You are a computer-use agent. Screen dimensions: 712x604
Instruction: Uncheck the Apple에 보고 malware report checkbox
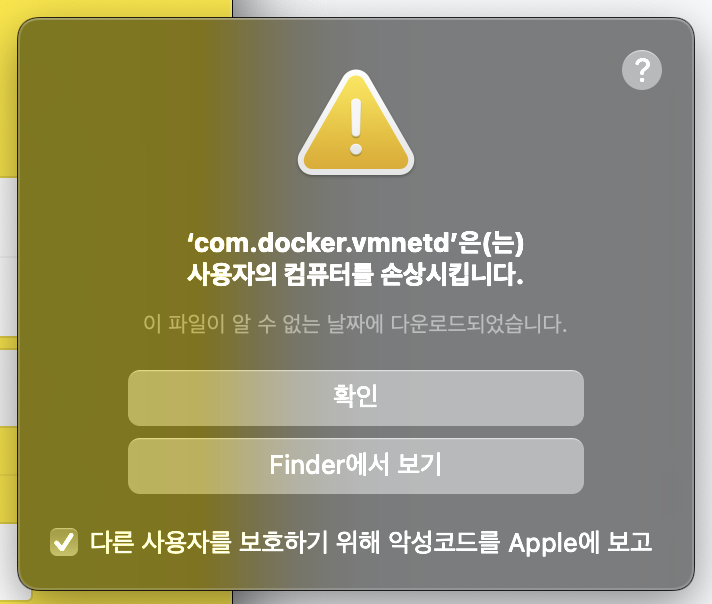point(64,542)
